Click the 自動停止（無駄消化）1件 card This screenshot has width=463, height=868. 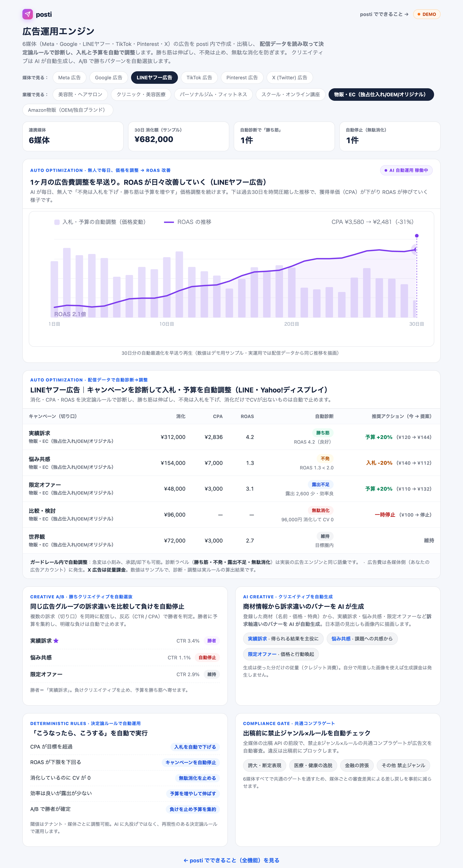390,136
